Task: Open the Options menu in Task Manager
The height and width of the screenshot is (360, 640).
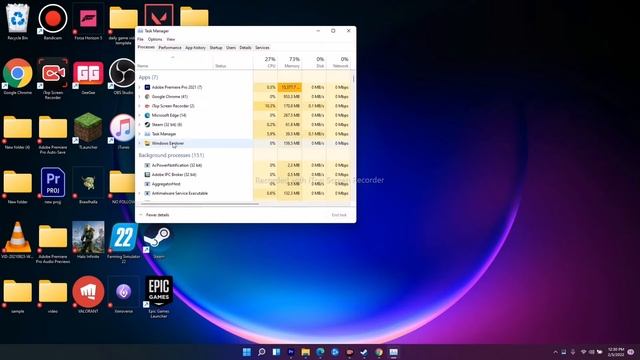Action: coord(155,39)
